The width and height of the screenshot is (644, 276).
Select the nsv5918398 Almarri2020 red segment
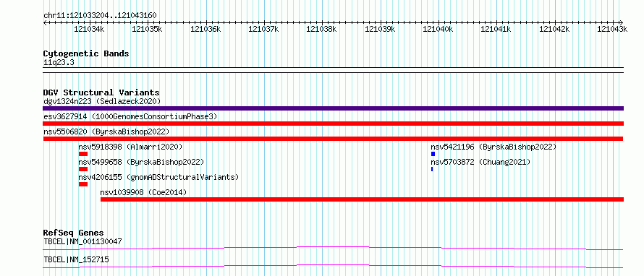83,154
